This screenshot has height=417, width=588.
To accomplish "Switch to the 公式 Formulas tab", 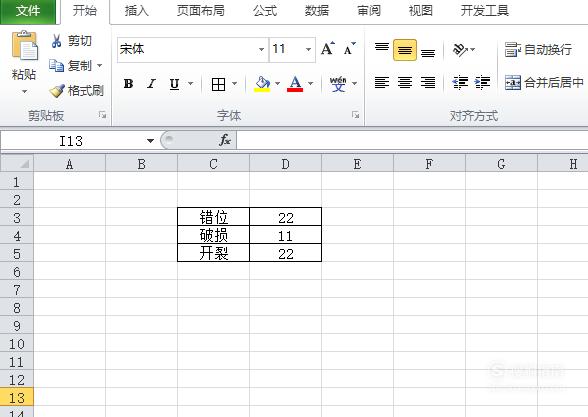I will (x=265, y=10).
